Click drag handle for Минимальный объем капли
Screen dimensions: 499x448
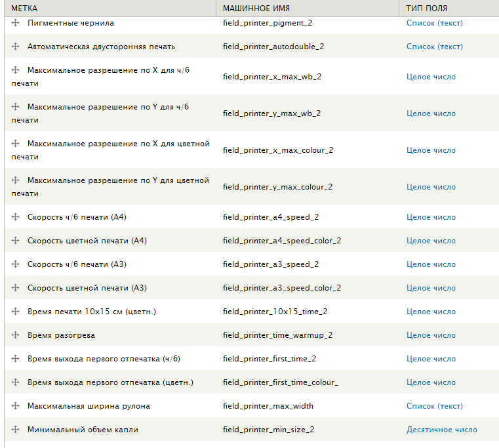click(x=16, y=430)
